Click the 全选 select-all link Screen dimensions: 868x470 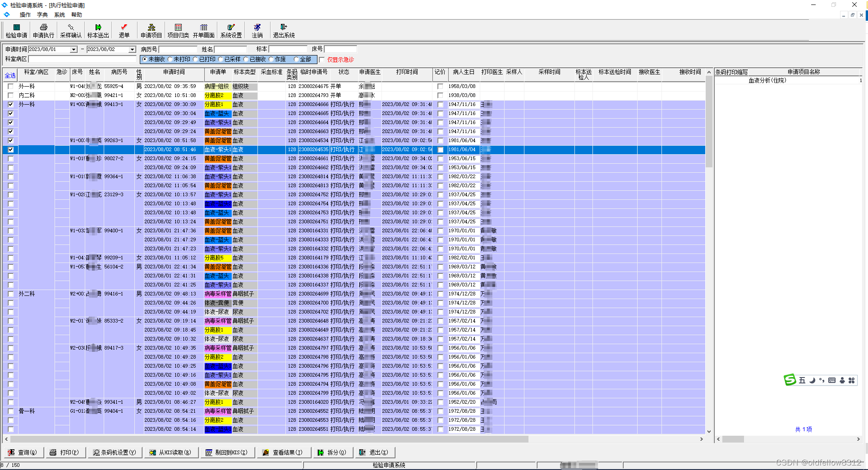[10, 75]
